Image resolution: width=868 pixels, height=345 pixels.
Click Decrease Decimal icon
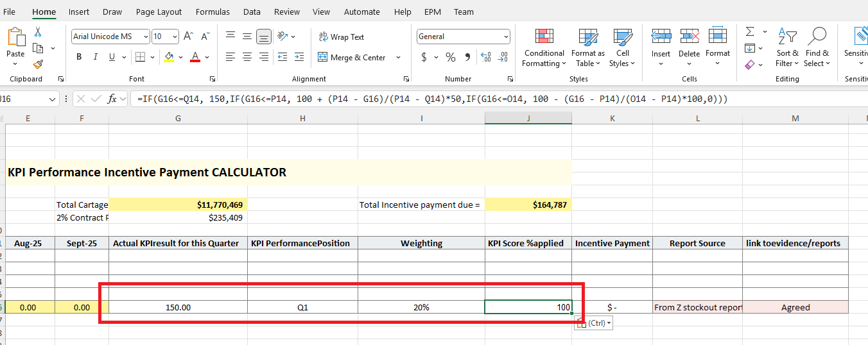click(x=503, y=57)
